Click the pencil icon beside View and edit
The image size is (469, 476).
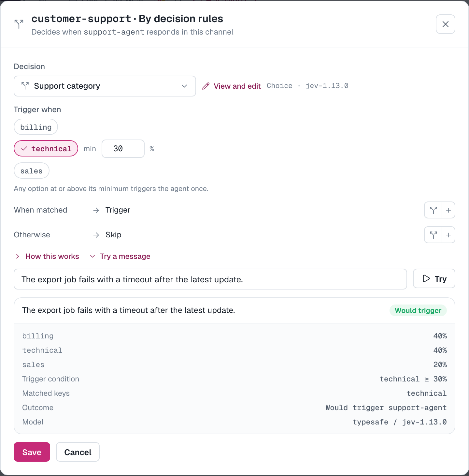click(206, 86)
